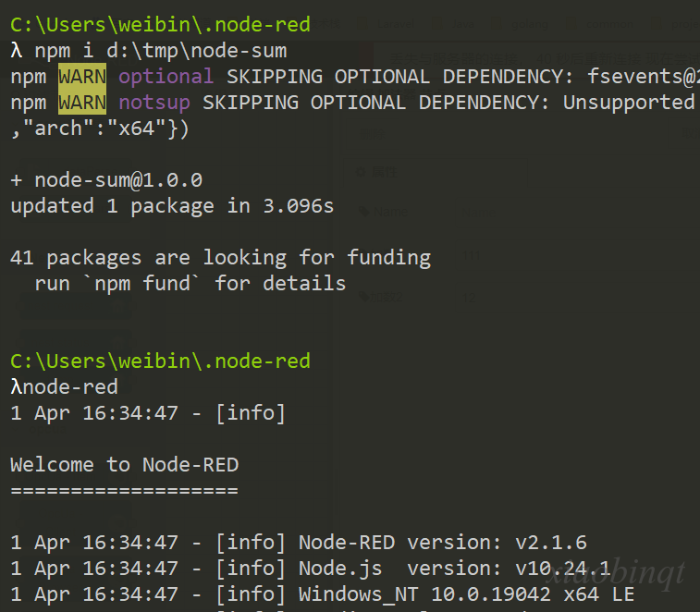
Task: Click the 'Welcome to Node-RED' banner text
Action: point(124,465)
